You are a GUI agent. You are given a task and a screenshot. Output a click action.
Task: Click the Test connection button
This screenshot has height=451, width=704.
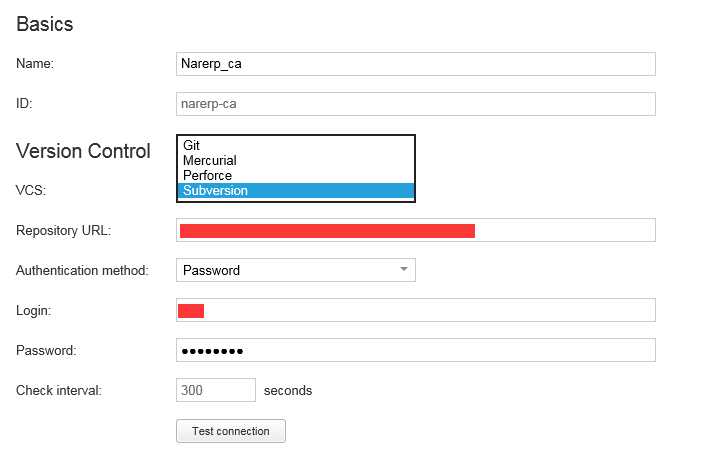pyautogui.click(x=231, y=431)
